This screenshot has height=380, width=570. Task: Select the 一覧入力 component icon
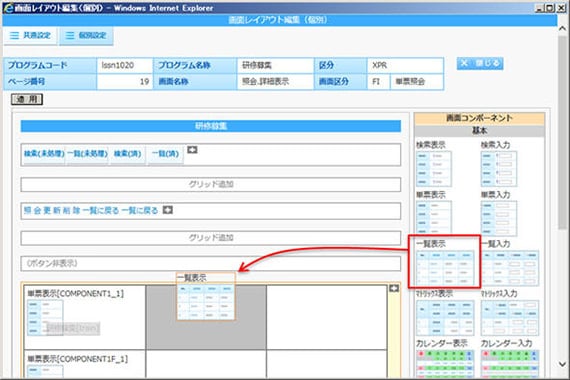point(510,268)
